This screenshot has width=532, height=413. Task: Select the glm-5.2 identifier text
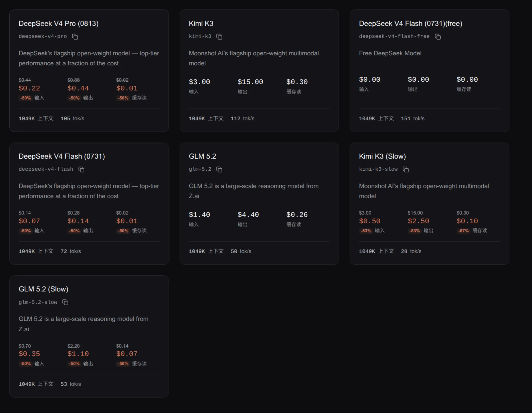[200, 169]
